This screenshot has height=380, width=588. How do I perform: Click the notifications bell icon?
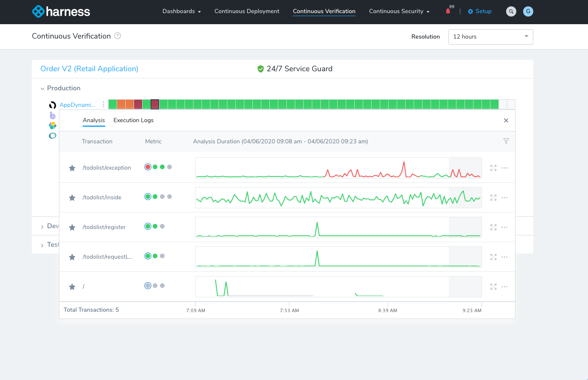click(448, 11)
